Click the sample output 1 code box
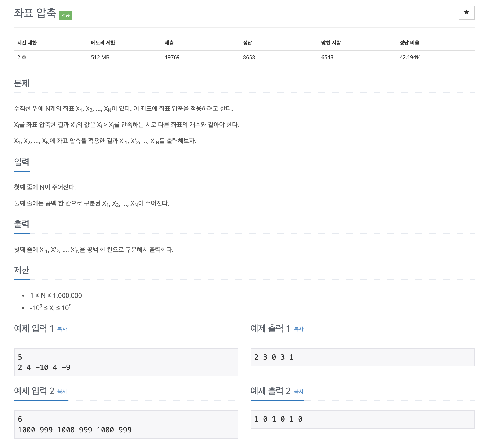Viewport: 498px width, 448px height. coord(362,357)
